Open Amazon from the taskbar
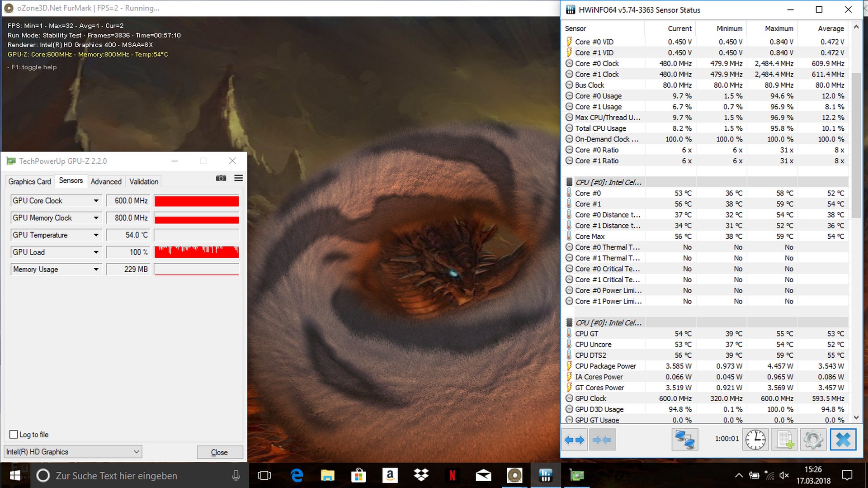The height and width of the screenshot is (488, 868). tap(390, 475)
